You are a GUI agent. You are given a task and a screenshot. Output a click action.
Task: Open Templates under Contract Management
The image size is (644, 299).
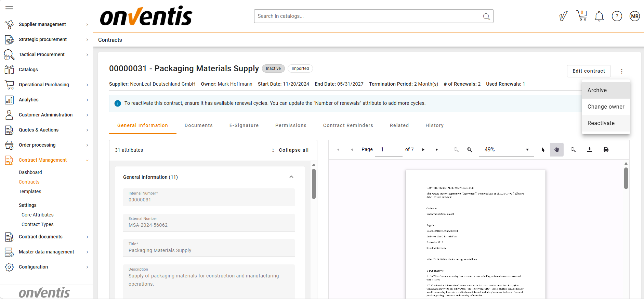click(x=30, y=191)
